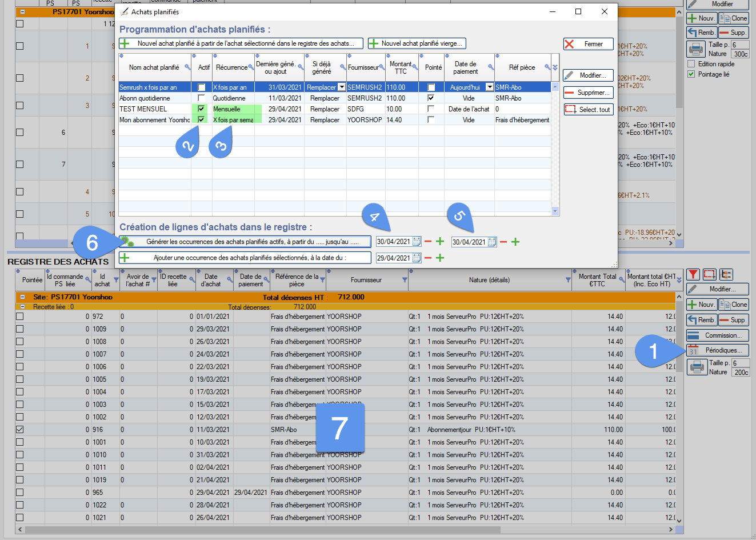Click search icon in Nom achat planifié header
This screenshot has height=540, width=756.
[x=187, y=67]
